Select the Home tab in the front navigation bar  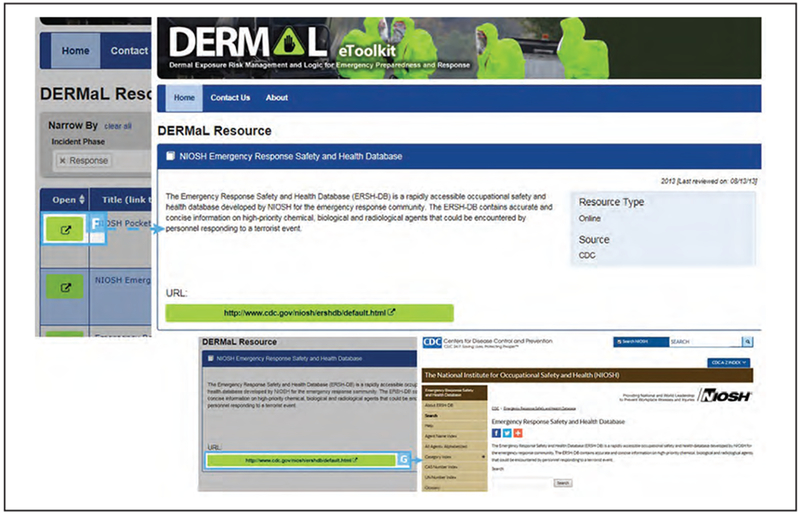[x=183, y=98]
